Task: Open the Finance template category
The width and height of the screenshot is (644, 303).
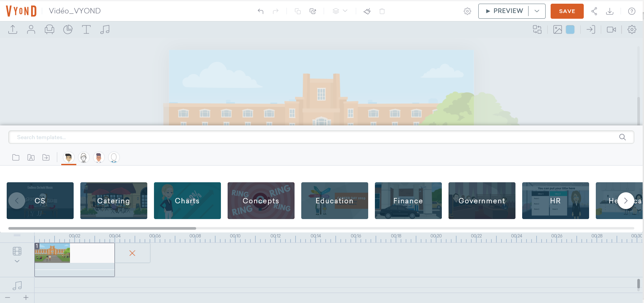Action: (408, 201)
